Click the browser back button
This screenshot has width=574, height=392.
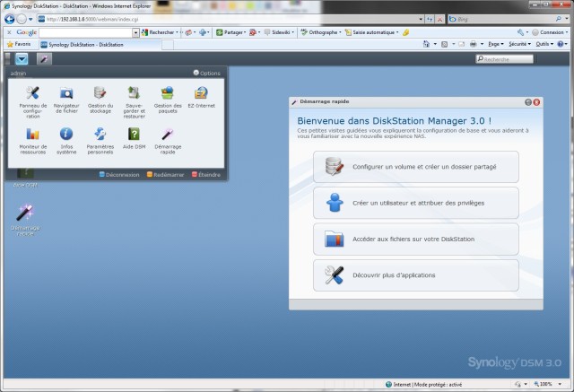click(10, 19)
